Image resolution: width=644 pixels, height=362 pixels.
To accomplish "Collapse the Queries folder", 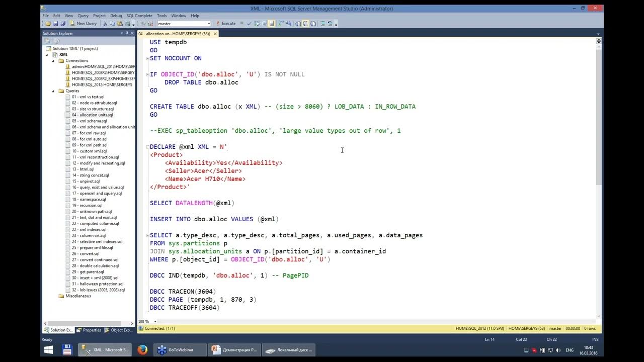I will click(54, 91).
